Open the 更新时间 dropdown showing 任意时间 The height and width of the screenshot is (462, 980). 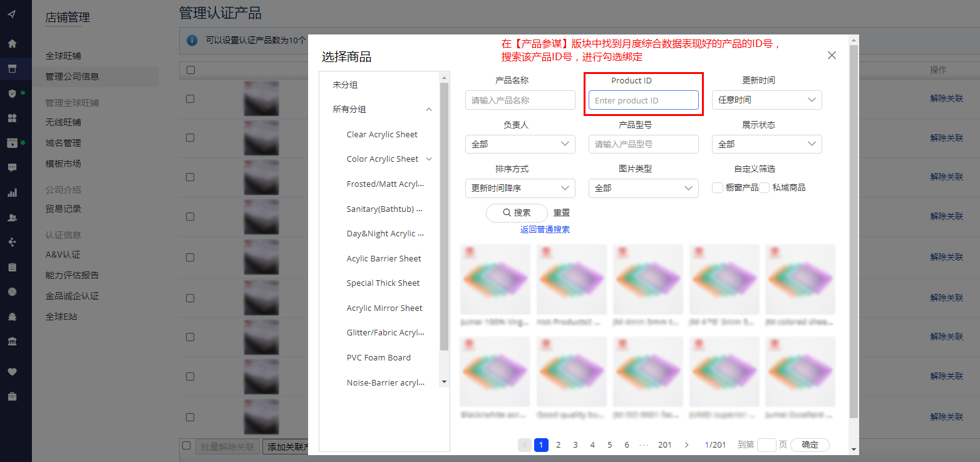coord(766,100)
